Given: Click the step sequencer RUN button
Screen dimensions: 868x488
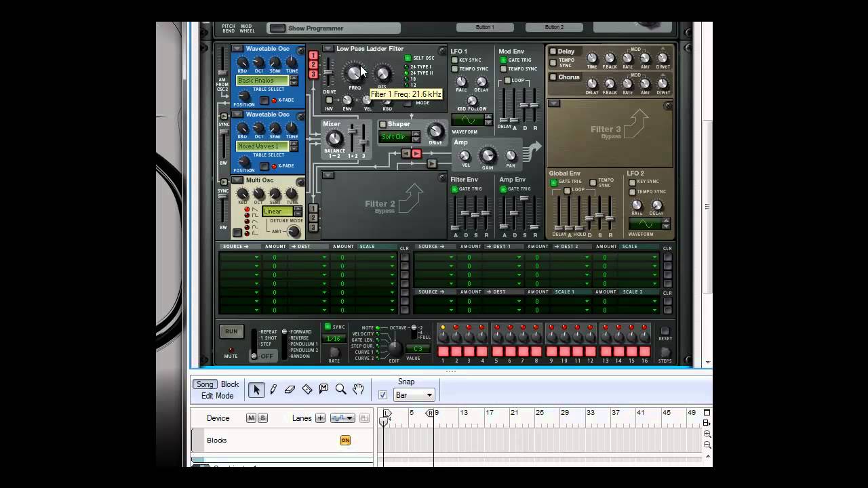Looking at the screenshot, I should (231, 331).
